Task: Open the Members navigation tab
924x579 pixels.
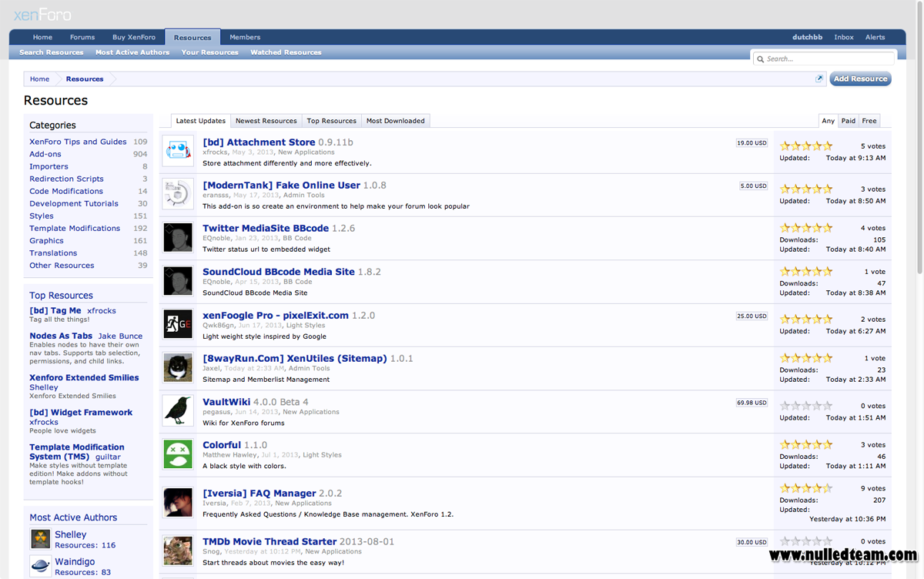Action: (245, 37)
